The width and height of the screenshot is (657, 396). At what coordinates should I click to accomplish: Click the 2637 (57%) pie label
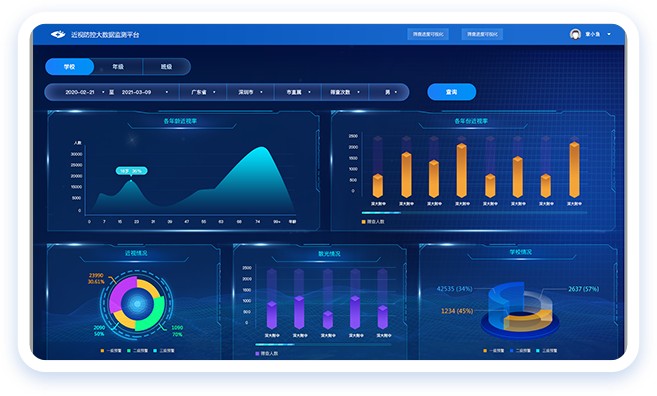(x=583, y=289)
